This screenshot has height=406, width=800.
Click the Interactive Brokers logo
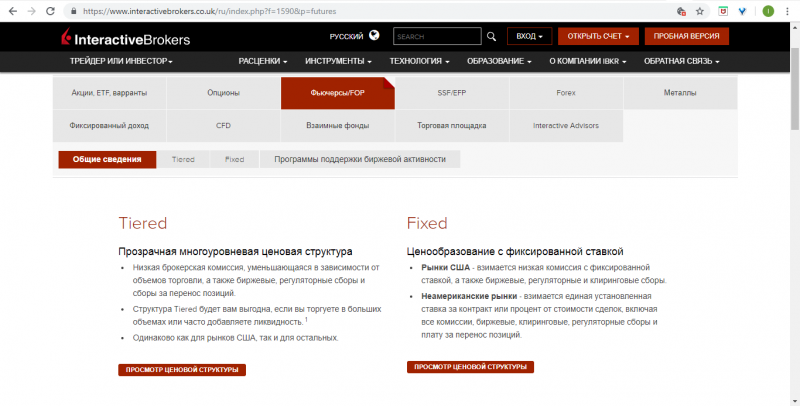pos(126,37)
